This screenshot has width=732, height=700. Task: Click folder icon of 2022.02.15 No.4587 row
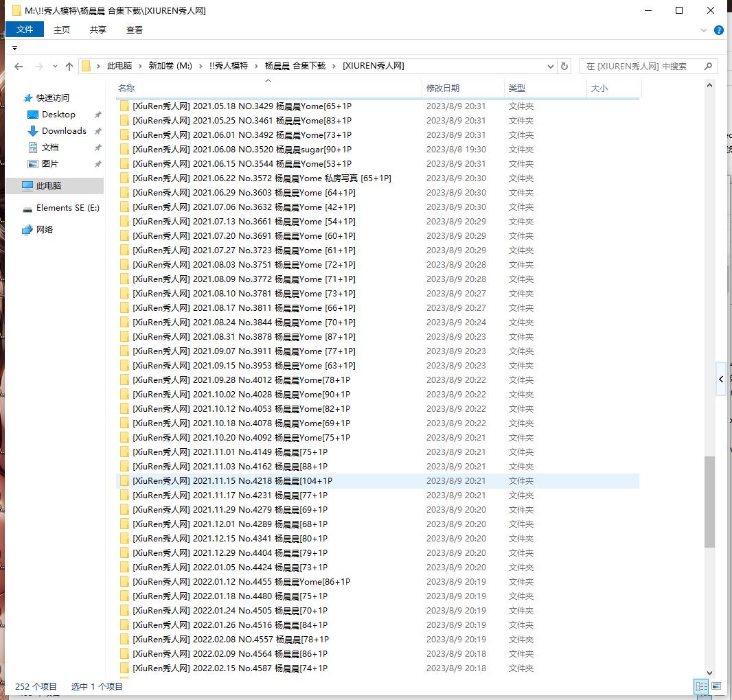click(124, 668)
